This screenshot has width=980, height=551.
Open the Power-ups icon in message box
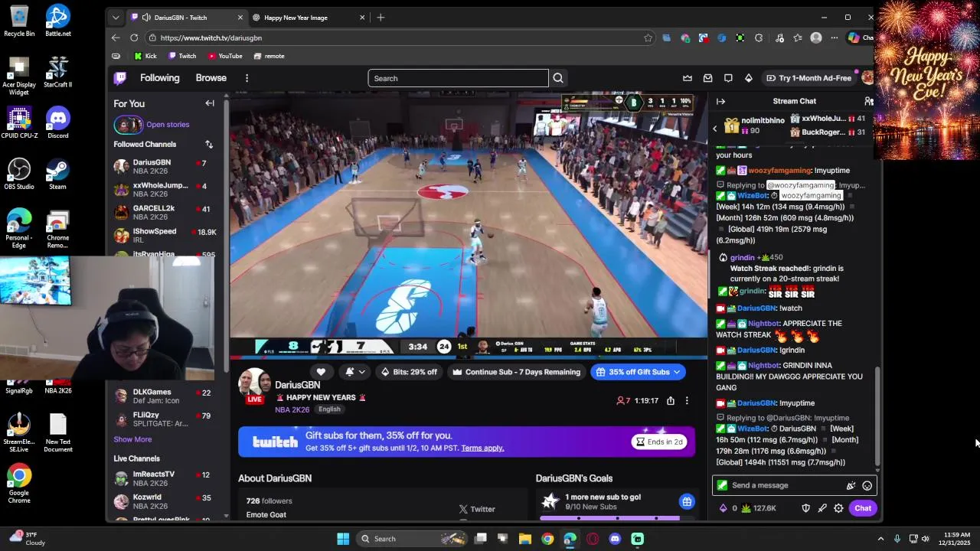click(x=851, y=485)
